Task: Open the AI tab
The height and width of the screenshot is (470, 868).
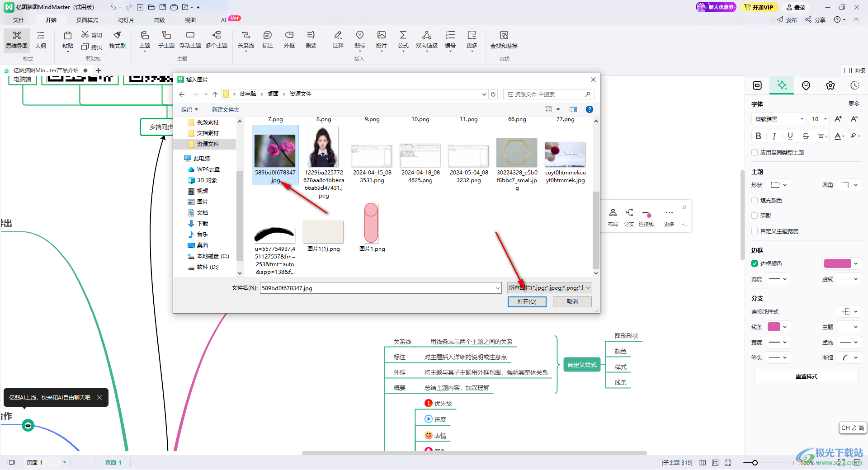Action: coord(223,20)
